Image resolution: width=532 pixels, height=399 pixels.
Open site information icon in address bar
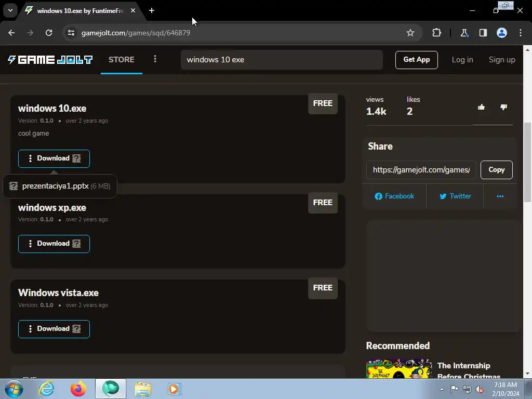[71, 33]
